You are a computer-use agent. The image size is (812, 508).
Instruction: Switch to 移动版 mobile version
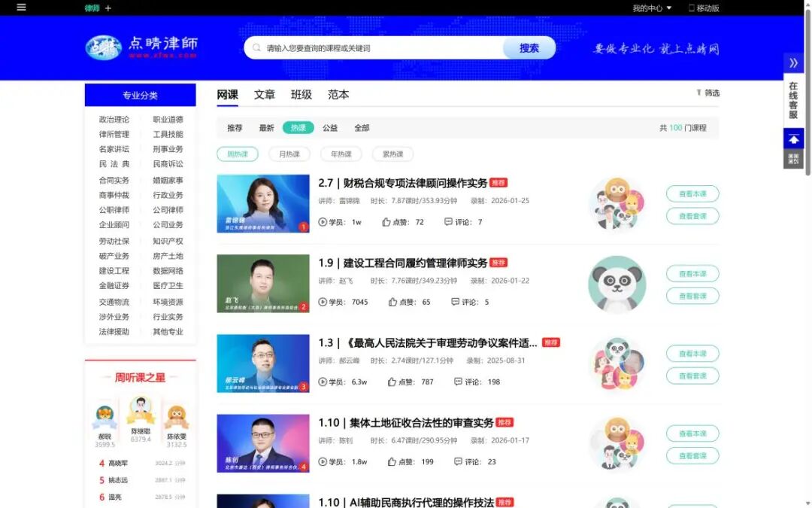click(x=703, y=8)
